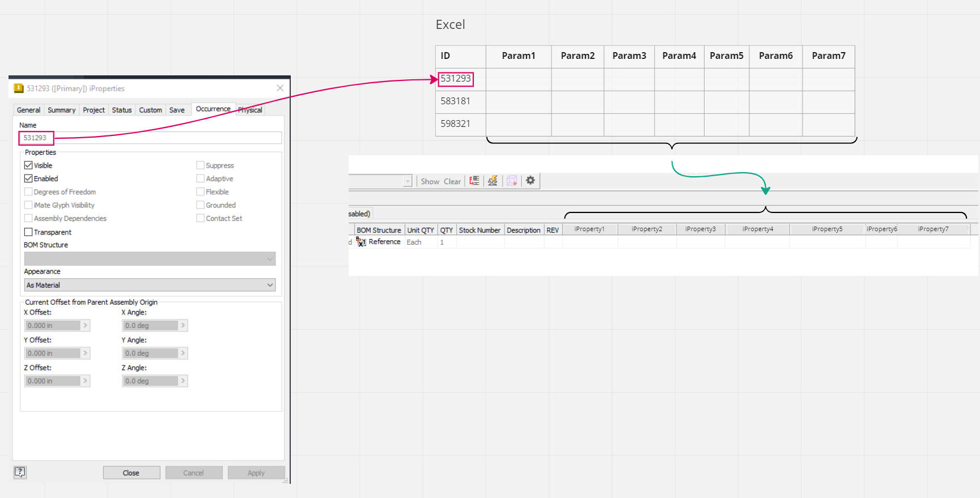This screenshot has height=498, width=980.
Task: Tick the Suppress checkbox
Action: pos(200,165)
